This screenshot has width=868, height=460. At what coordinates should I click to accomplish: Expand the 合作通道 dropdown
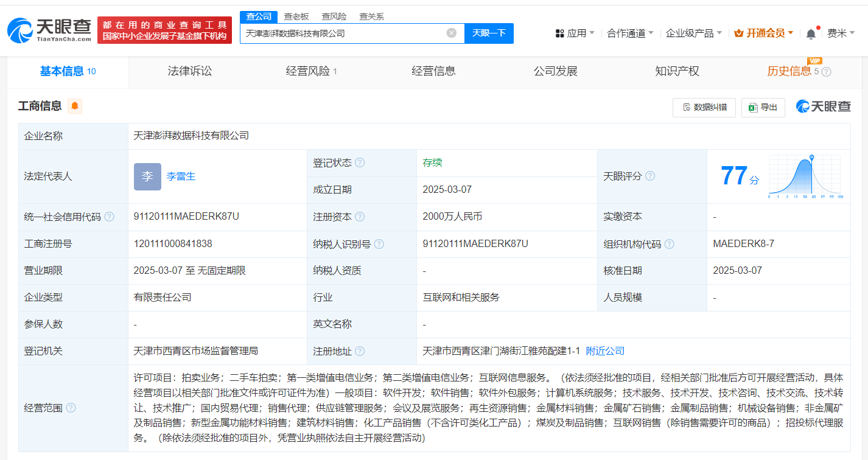tap(630, 33)
